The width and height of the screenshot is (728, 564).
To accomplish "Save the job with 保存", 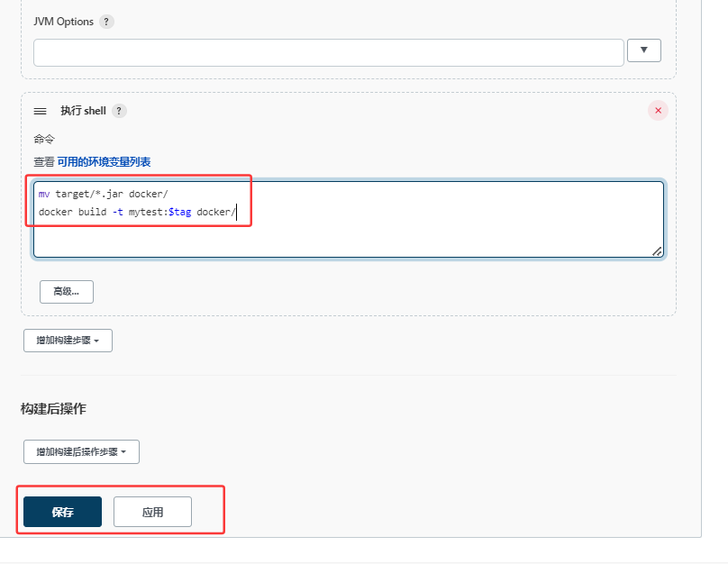I will coord(63,512).
